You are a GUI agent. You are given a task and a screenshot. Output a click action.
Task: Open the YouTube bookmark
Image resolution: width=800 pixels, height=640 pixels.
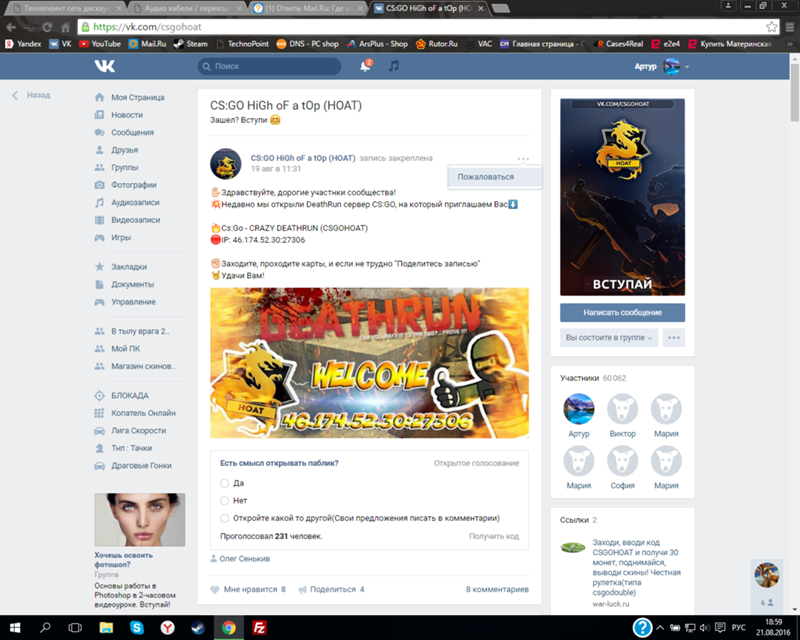click(x=100, y=44)
